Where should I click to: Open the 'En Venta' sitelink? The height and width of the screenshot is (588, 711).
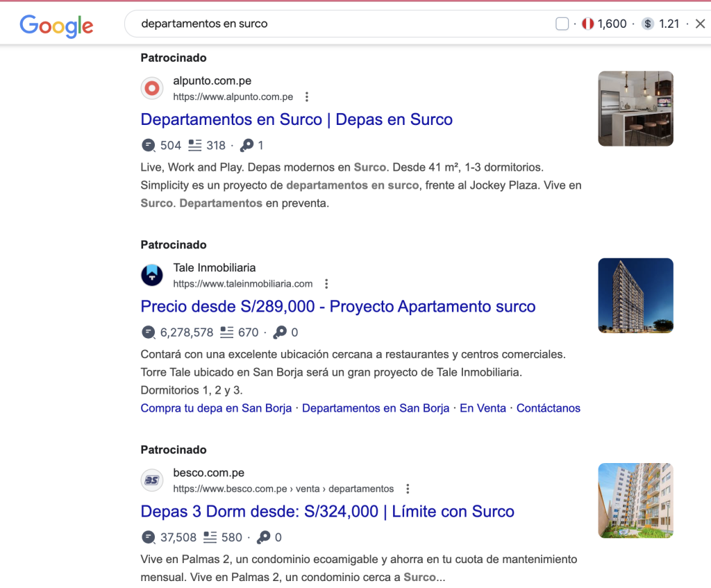[483, 408]
